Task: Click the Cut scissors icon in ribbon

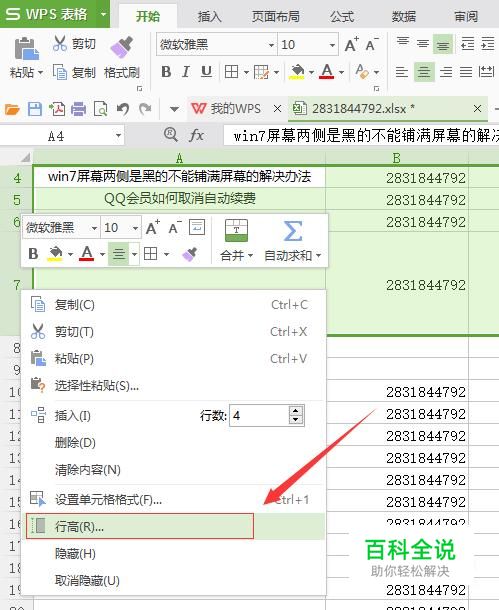Action: tap(60, 44)
